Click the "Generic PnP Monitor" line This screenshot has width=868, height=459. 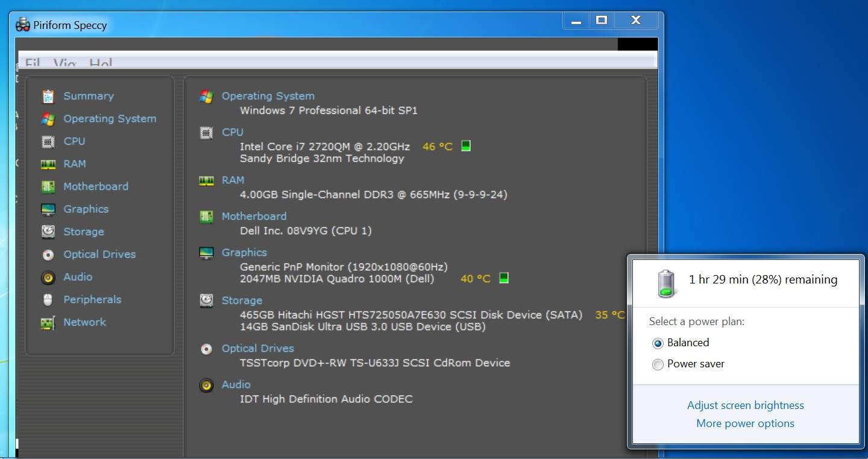tap(344, 267)
